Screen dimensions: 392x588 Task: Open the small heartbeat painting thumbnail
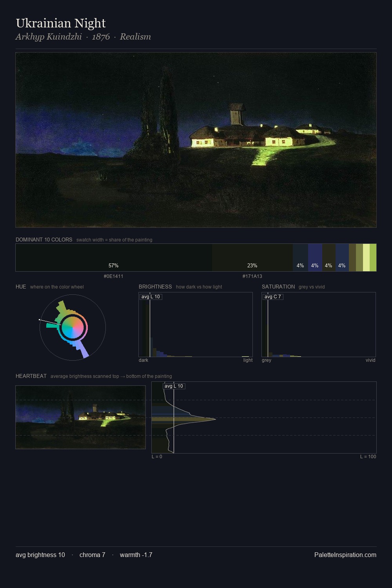click(x=80, y=417)
